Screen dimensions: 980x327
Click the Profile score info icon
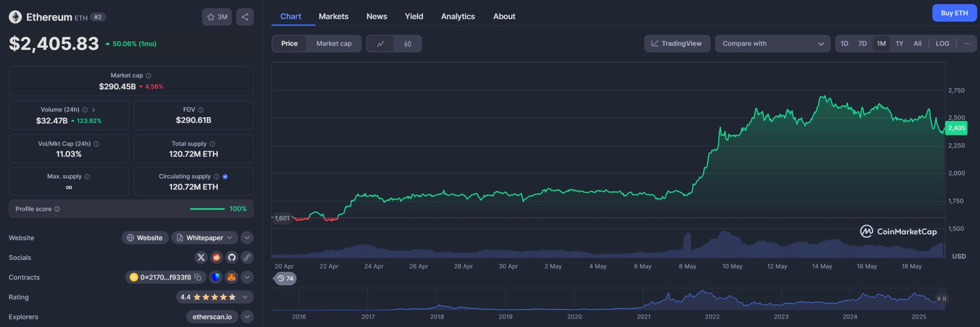coord(57,209)
